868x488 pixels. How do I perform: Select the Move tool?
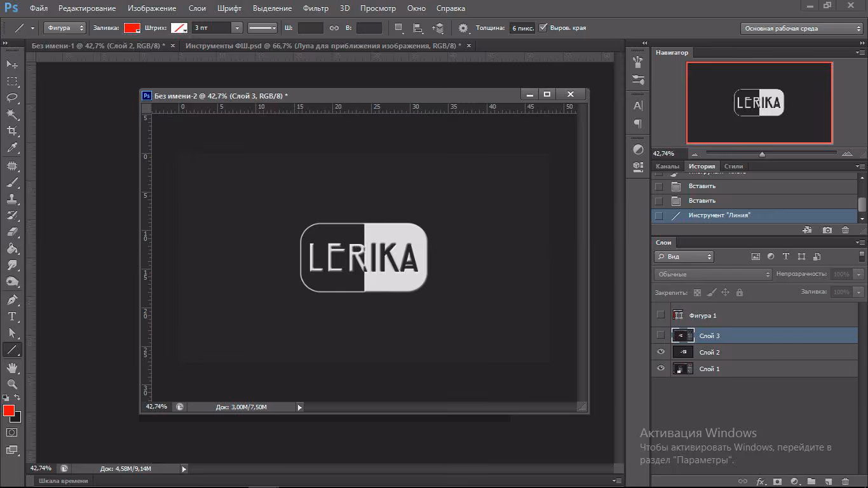coord(12,65)
